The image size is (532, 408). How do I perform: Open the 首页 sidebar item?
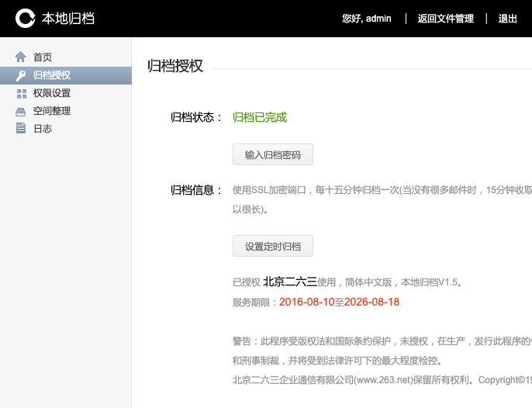[43, 57]
